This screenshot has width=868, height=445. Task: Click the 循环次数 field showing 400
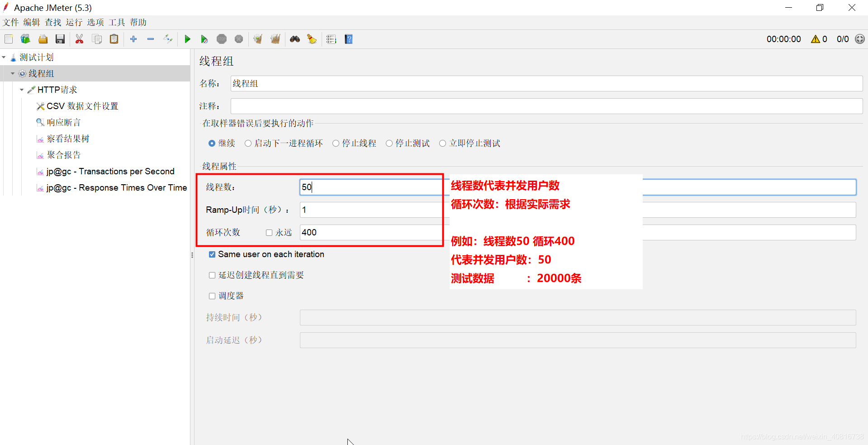pos(578,233)
